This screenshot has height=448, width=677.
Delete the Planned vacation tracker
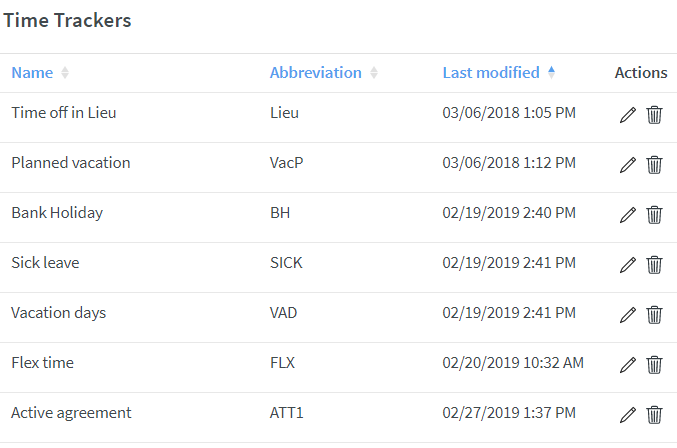click(654, 165)
